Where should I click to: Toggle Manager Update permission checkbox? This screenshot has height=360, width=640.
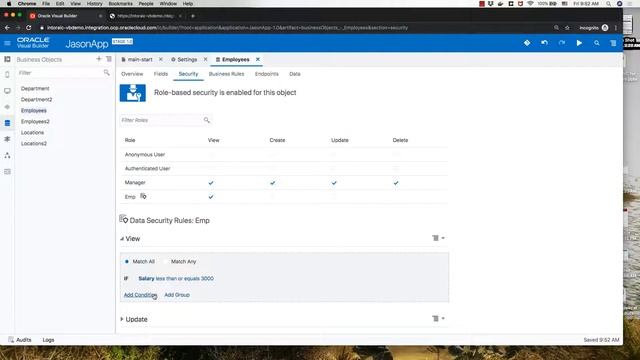point(334,183)
